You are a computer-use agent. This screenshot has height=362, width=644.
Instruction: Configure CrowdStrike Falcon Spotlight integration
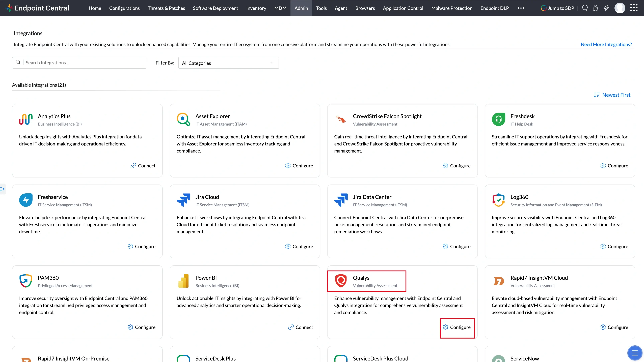tap(457, 166)
